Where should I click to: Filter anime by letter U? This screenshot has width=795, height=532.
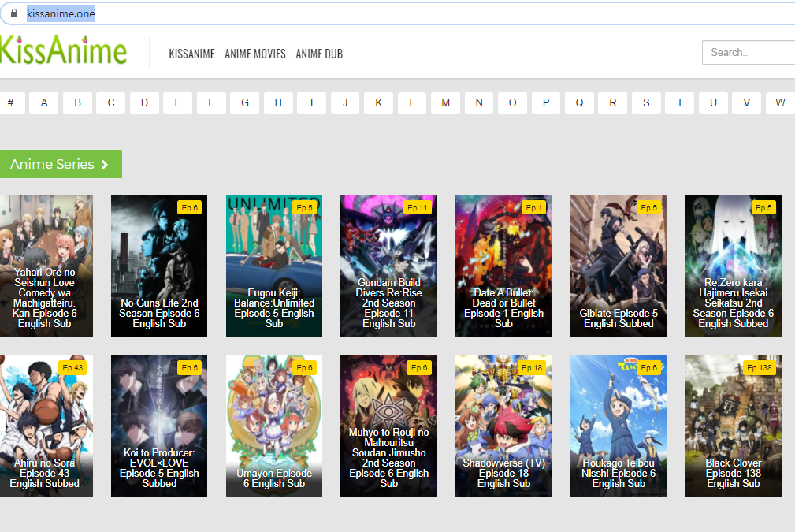713,103
